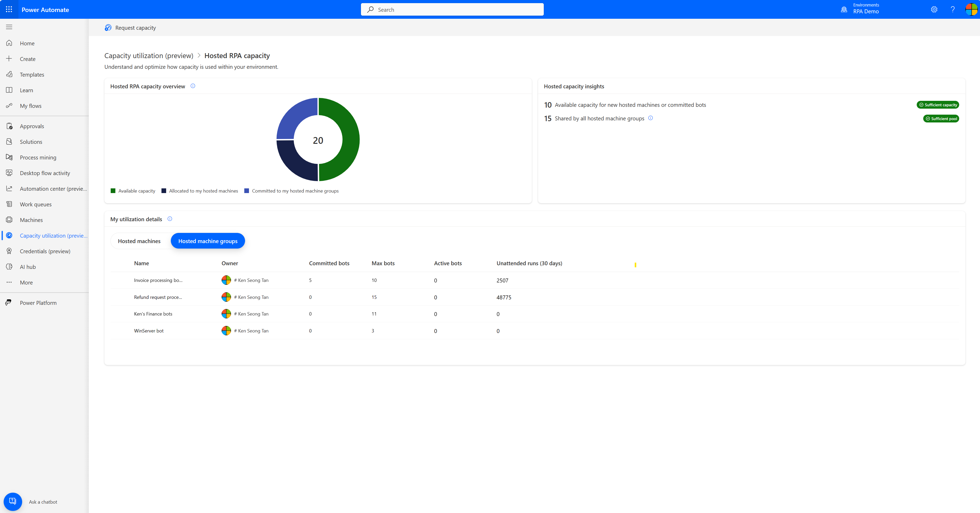
Task: Click the info icon next to Hosted RPA capacity overview
Action: pyautogui.click(x=193, y=86)
